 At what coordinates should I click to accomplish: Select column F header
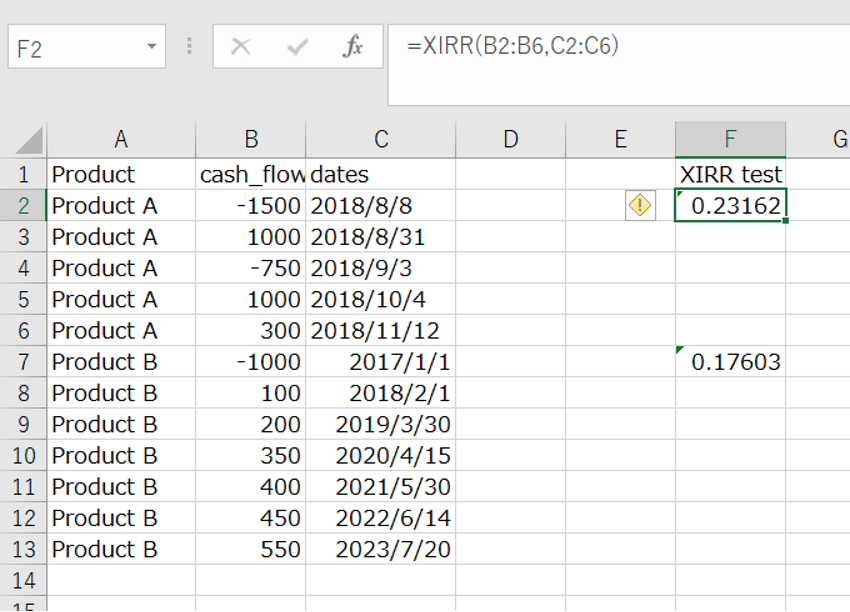pos(730,139)
